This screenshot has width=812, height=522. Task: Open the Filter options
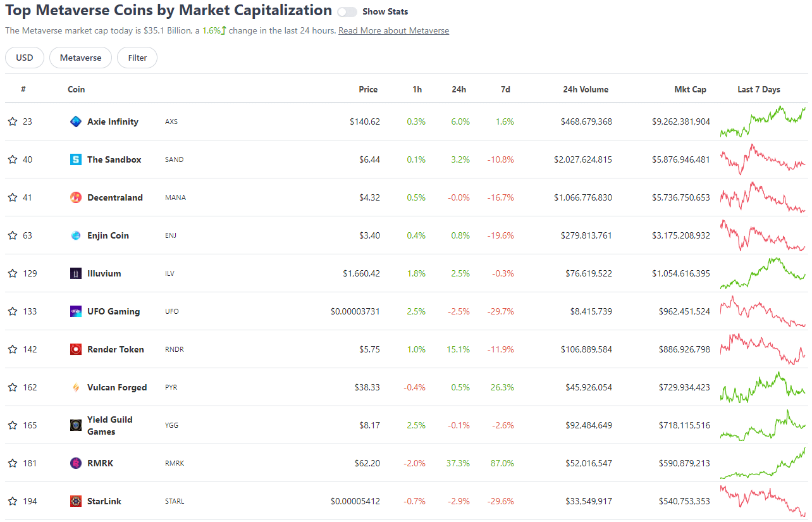pos(137,58)
